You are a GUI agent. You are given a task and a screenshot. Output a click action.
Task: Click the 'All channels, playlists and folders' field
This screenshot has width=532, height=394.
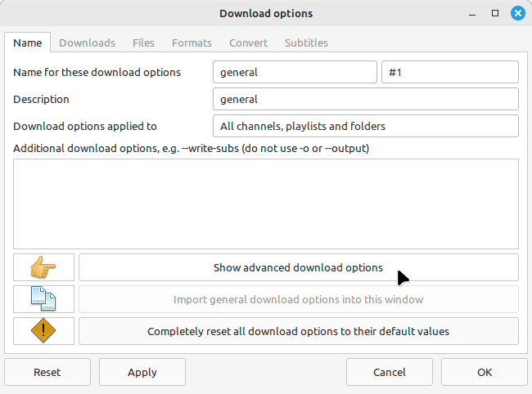[365, 126]
